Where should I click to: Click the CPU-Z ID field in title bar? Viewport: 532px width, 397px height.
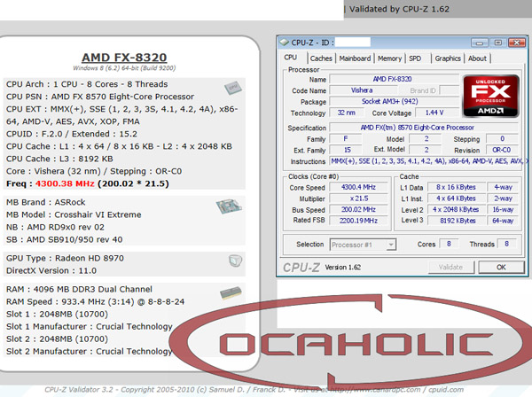coord(353,43)
